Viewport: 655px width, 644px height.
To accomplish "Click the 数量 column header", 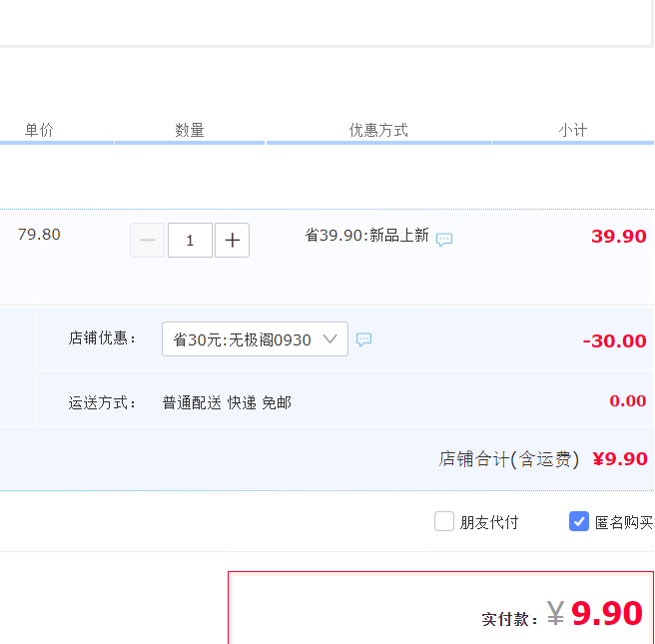I will click(x=190, y=130).
